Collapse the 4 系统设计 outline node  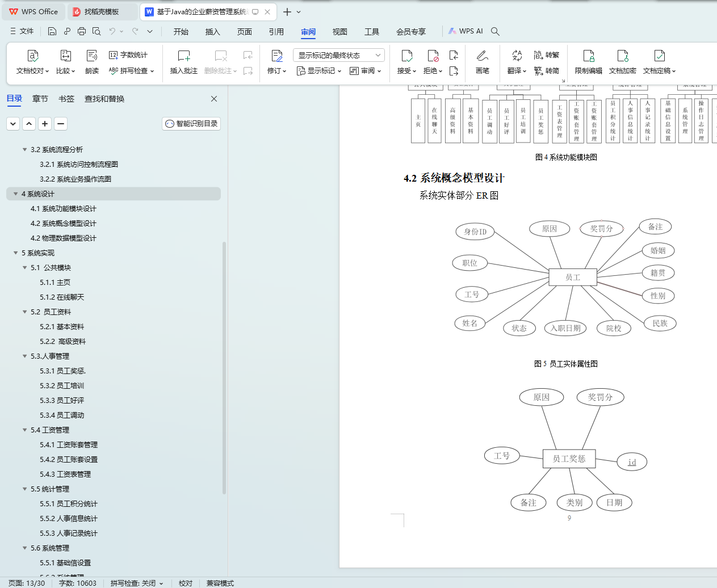15,194
